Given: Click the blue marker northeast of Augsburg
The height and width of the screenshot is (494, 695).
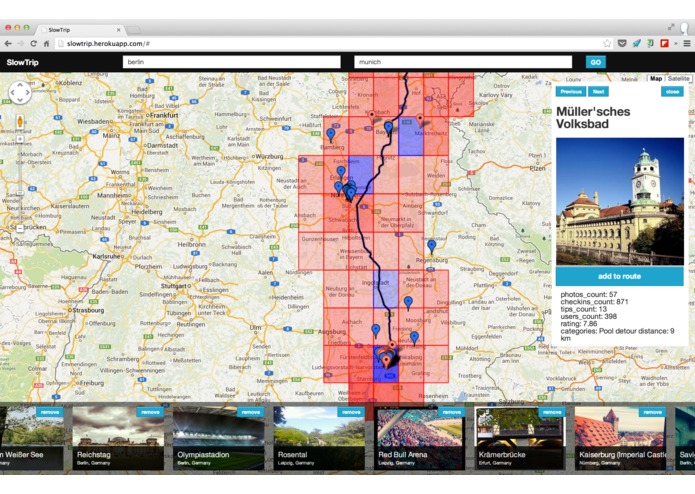Looking at the screenshot, I should click(375, 331).
